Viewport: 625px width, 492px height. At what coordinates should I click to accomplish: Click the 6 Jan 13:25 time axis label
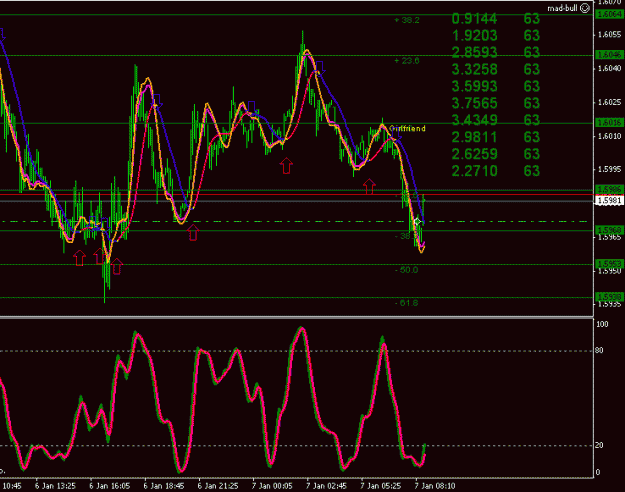click(x=55, y=486)
